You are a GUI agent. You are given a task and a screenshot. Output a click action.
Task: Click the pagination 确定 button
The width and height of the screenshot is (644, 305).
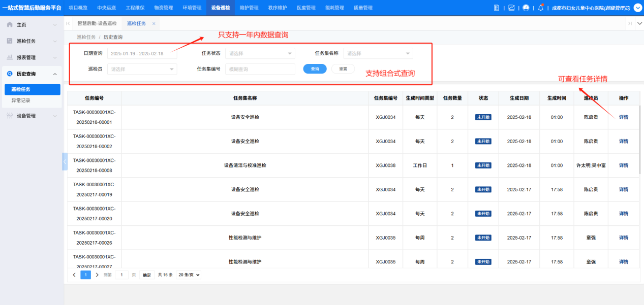(x=147, y=275)
